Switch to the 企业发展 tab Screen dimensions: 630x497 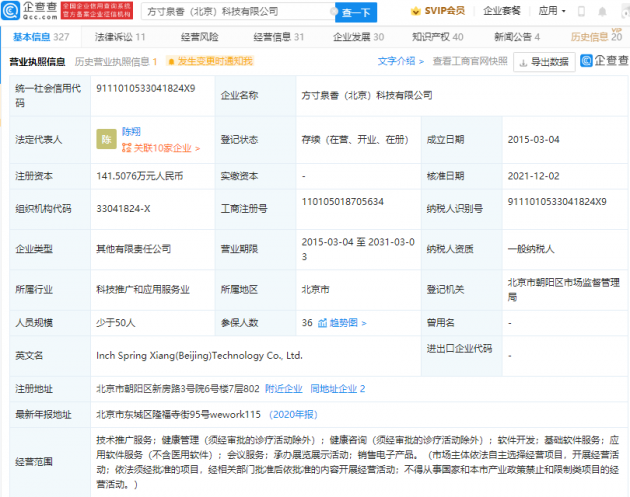[358, 37]
